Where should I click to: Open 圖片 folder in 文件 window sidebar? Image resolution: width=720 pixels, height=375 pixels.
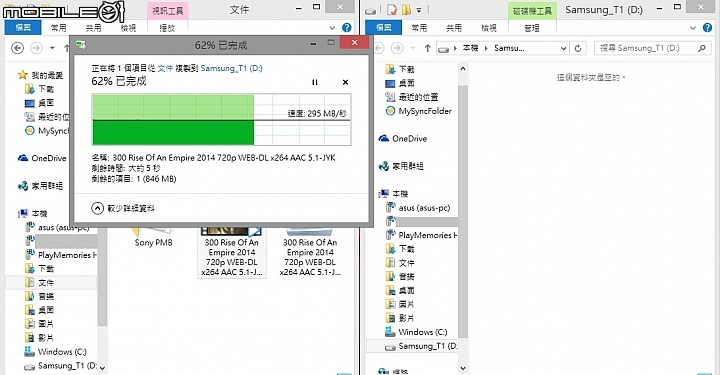(40, 324)
